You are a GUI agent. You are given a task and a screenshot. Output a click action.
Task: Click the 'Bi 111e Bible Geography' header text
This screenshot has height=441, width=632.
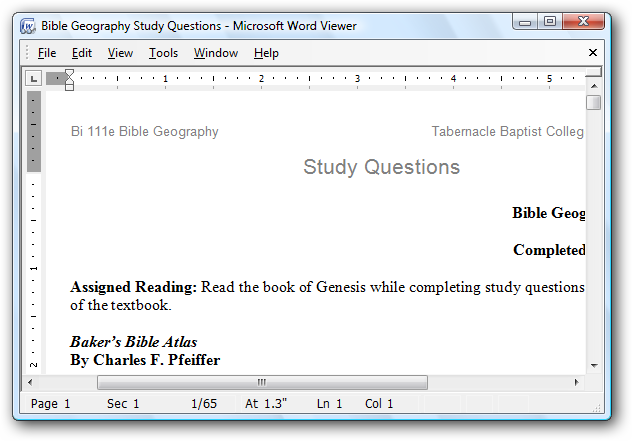(145, 131)
